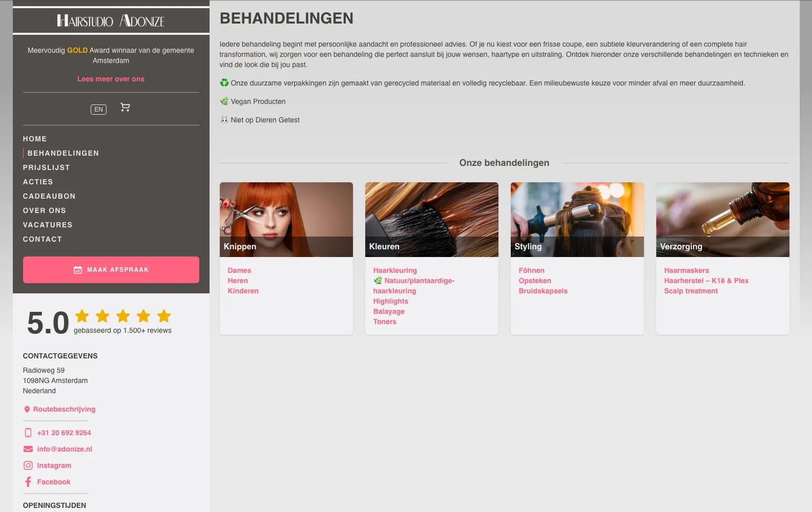This screenshot has width=812, height=512.
Task: Click the phone icon beside the phone number
Action: tap(28, 433)
